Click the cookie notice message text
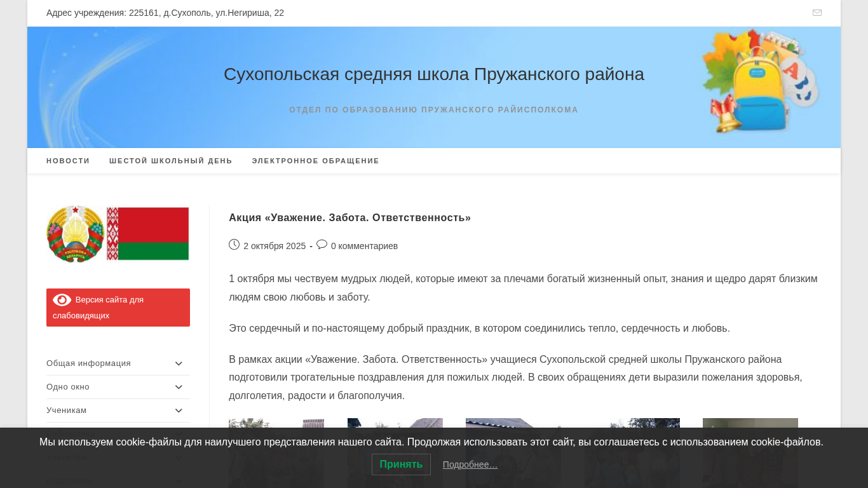Screen dimensions: 868x488 431,442
